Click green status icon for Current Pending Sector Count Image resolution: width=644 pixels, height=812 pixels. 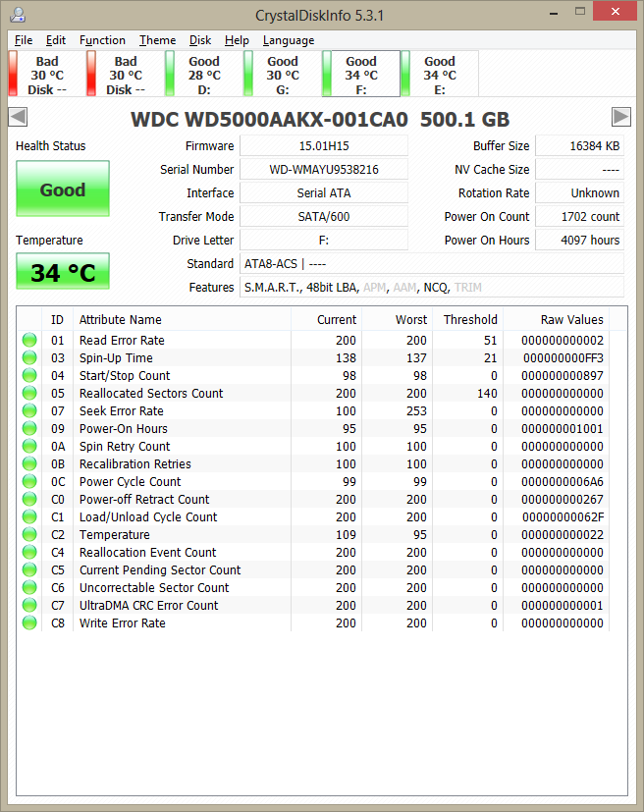(x=29, y=569)
